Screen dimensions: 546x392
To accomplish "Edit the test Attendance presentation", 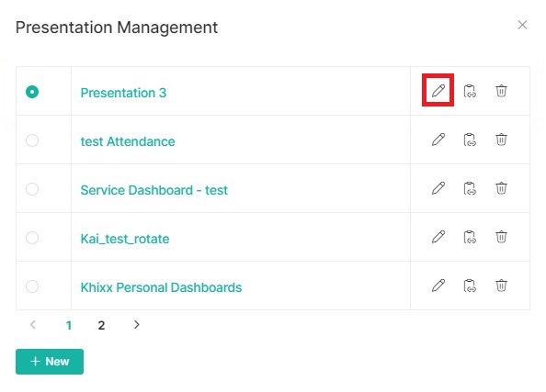I will point(438,140).
